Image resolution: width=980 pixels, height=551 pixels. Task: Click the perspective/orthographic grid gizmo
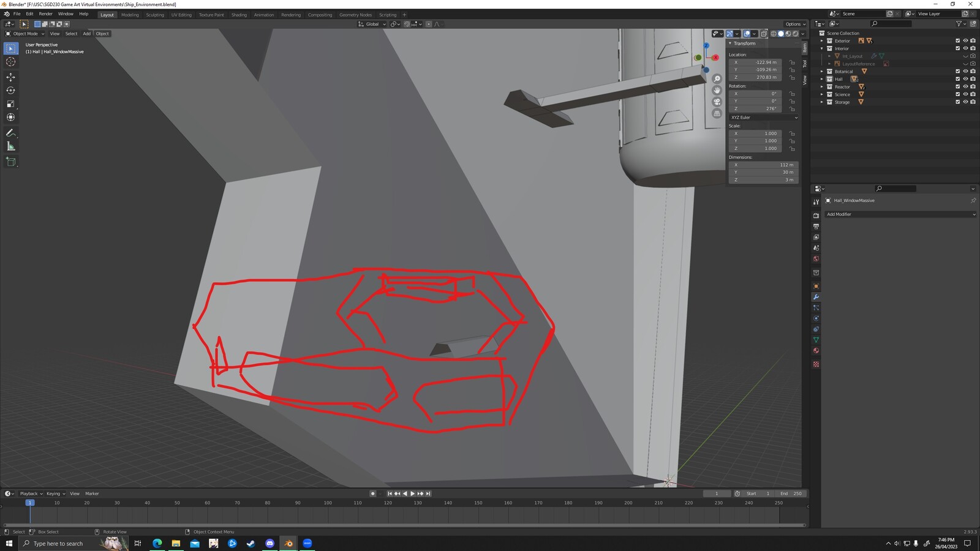(717, 113)
